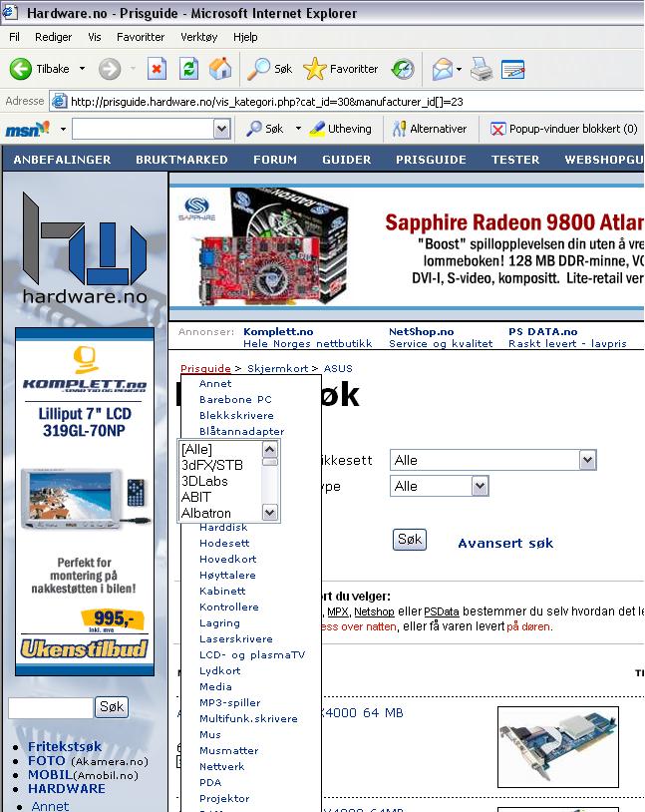Image resolution: width=645 pixels, height=812 pixels.
Task: Open Alternativer in MSN toolbar
Action: pos(429,129)
